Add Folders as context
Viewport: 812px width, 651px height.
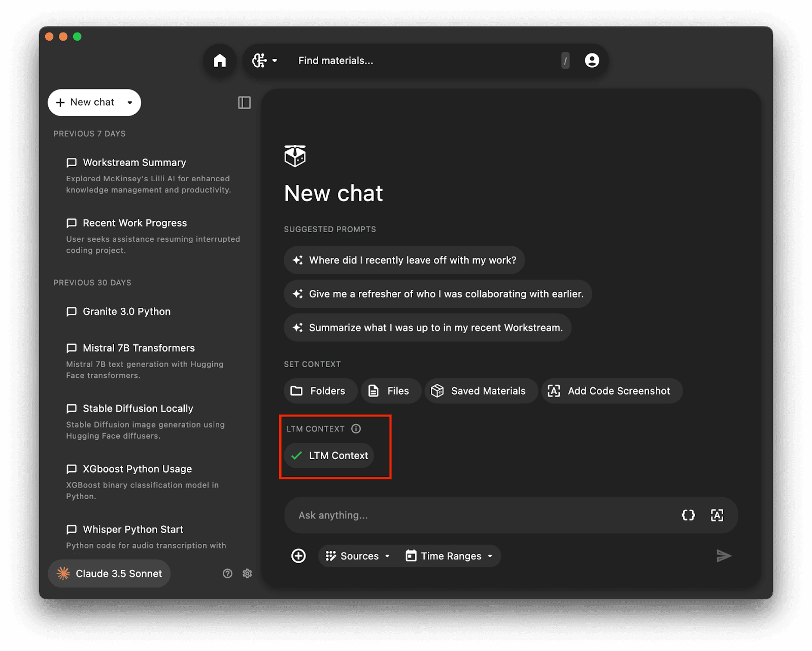click(320, 391)
